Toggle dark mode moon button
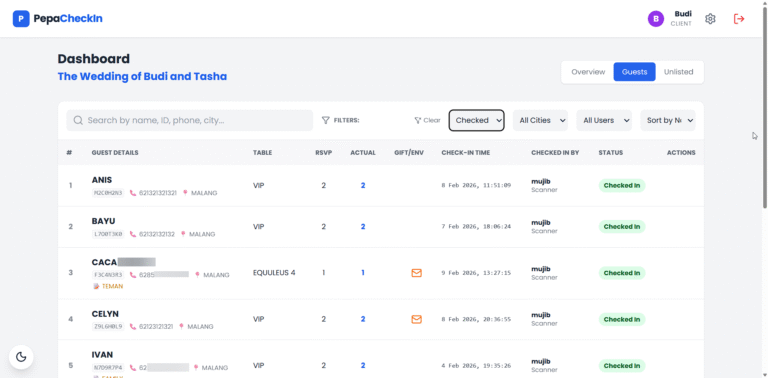768x378 pixels. (x=21, y=357)
